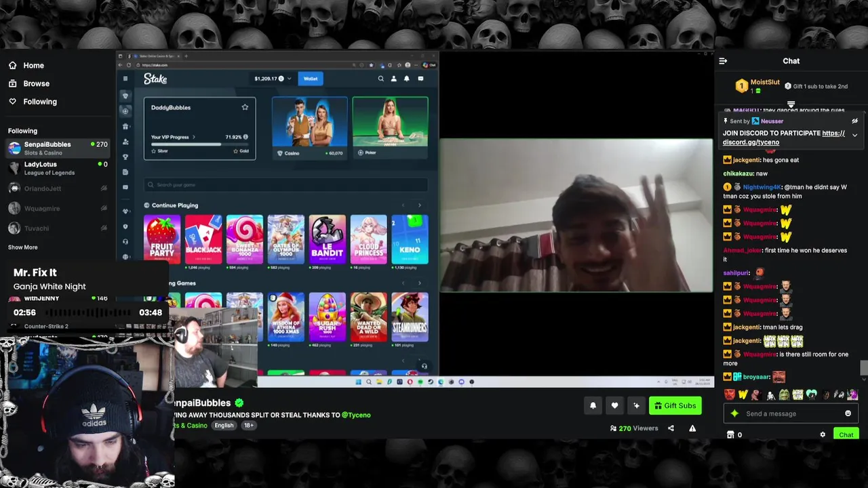Click the Gift Subs button
The image size is (868, 488).
[x=675, y=405]
